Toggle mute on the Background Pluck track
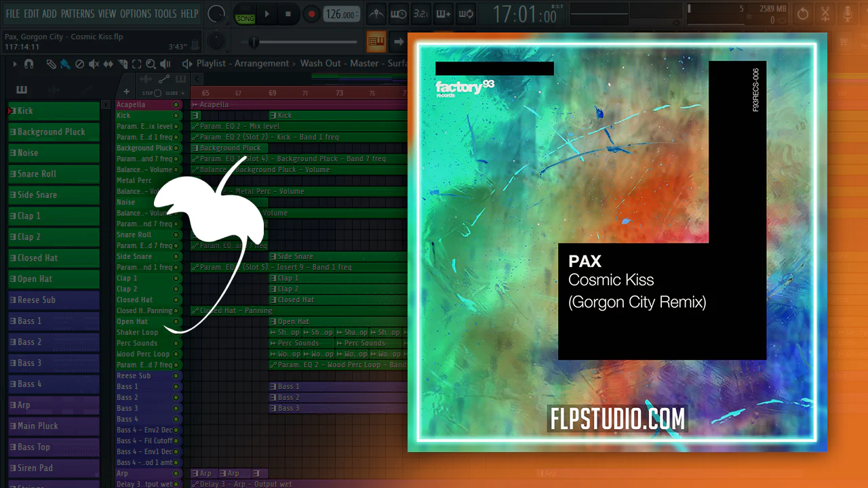Screen dimensions: 868x488 point(176,148)
